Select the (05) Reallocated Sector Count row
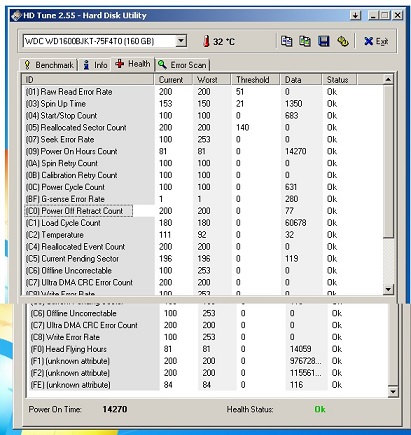Screen dimensions: 411x435 coord(202,128)
